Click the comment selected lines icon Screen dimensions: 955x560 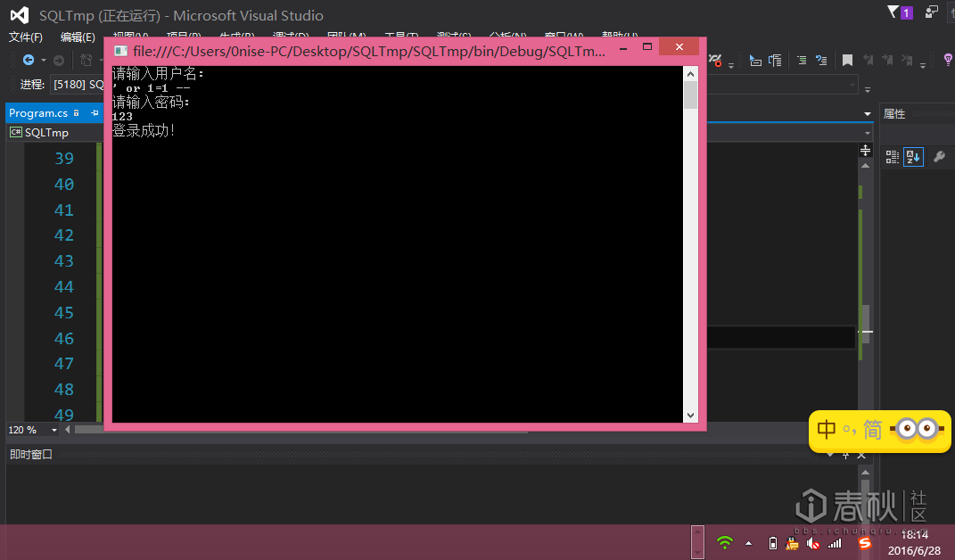tap(802, 60)
